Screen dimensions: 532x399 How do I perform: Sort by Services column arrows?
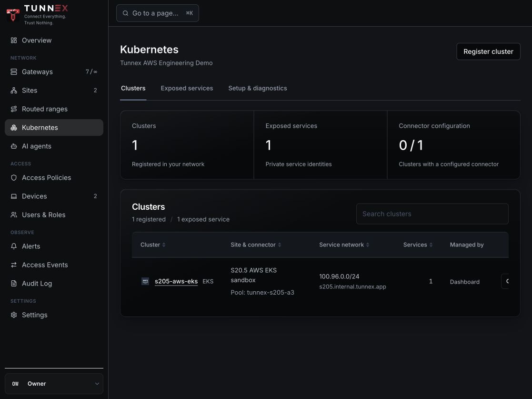point(431,245)
